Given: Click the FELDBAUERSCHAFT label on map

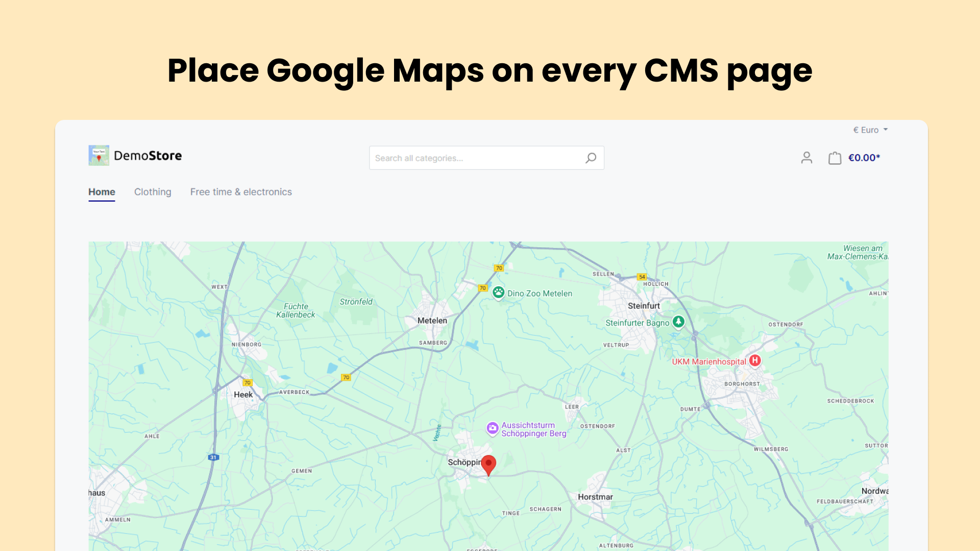Looking at the screenshot, I should click(845, 501).
